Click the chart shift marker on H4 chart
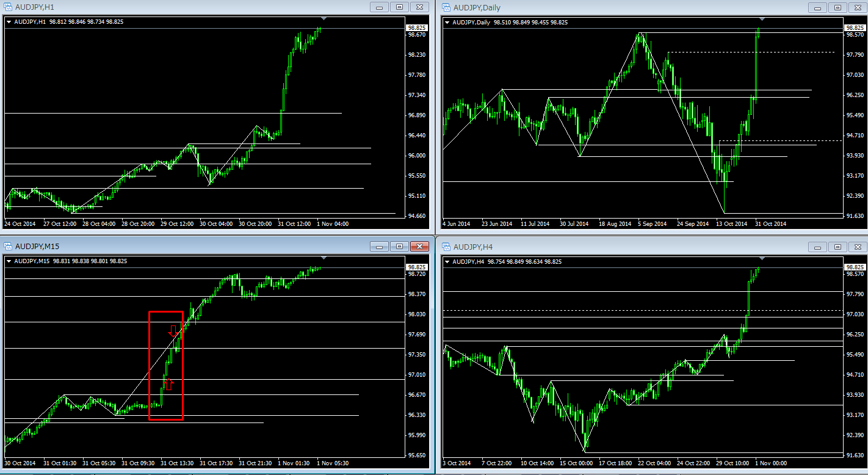868x475 pixels. (x=762, y=258)
